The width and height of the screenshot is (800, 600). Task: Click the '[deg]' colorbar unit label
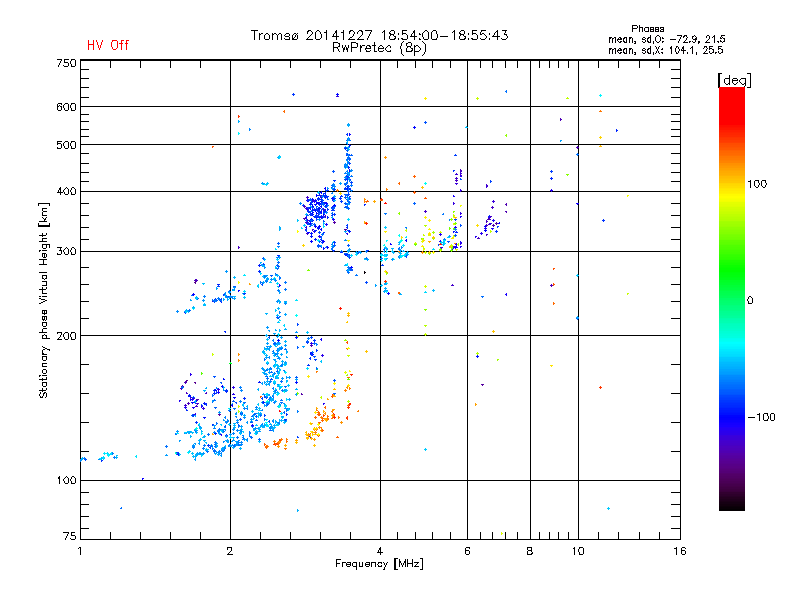click(734, 80)
